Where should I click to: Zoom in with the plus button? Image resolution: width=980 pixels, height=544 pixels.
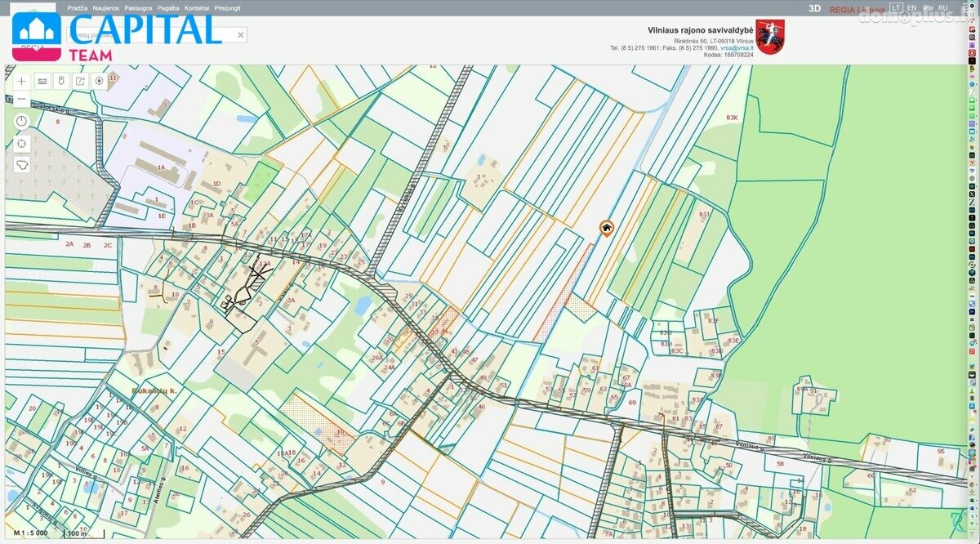click(21, 81)
